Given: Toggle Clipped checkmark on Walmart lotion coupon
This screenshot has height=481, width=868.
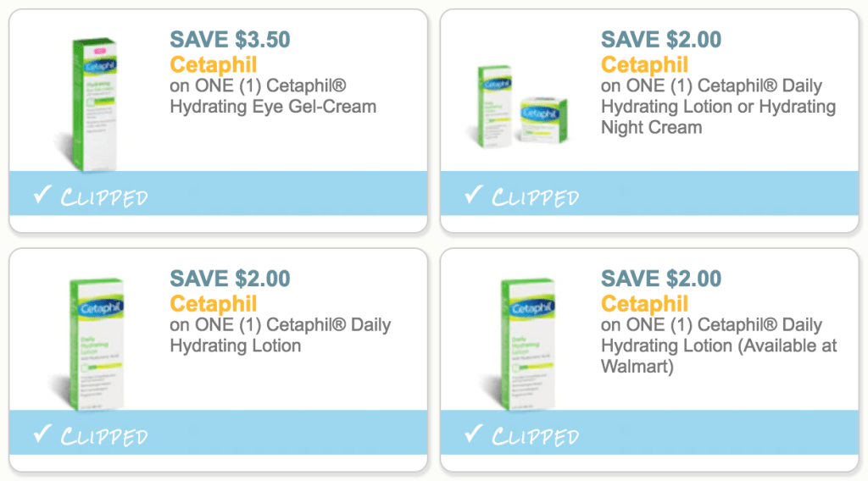Looking at the screenshot, I should [473, 434].
